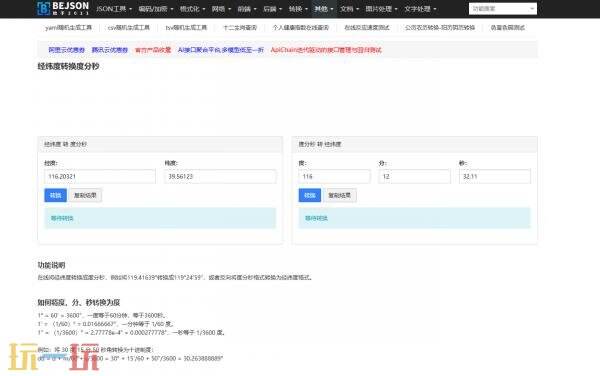Click the 分 input containing 12
600x376 pixels.
pyautogui.click(x=414, y=176)
